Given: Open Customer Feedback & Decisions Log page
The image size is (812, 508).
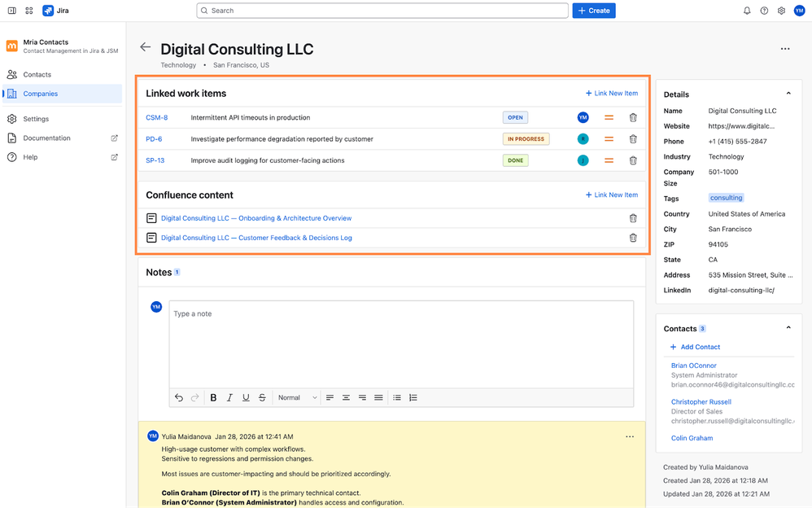Looking at the screenshot, I should pyautogui.click(x=256, y=238).
